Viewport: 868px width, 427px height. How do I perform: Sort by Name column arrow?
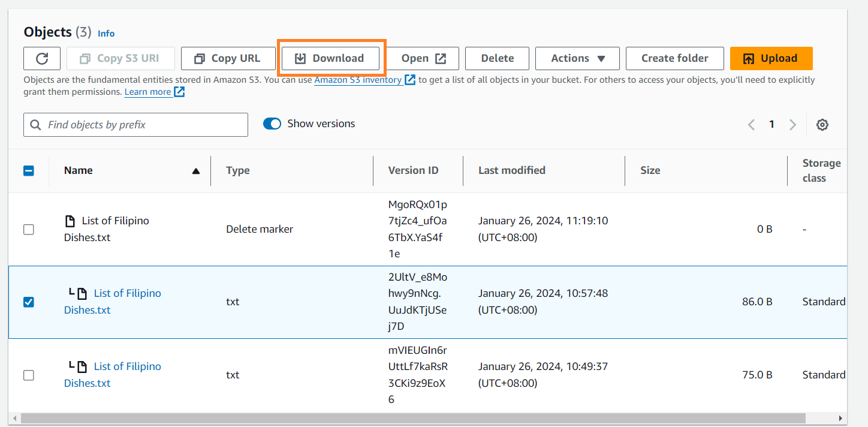tap(195, 171)
